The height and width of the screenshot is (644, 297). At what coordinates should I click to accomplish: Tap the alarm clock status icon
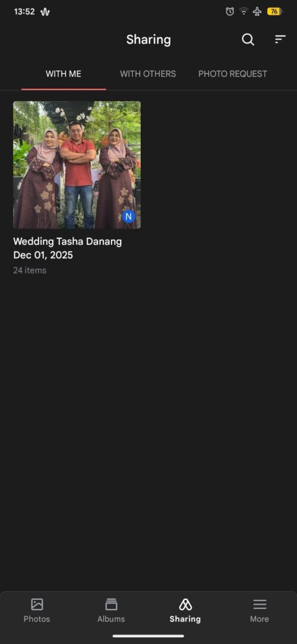coord(230,11)
